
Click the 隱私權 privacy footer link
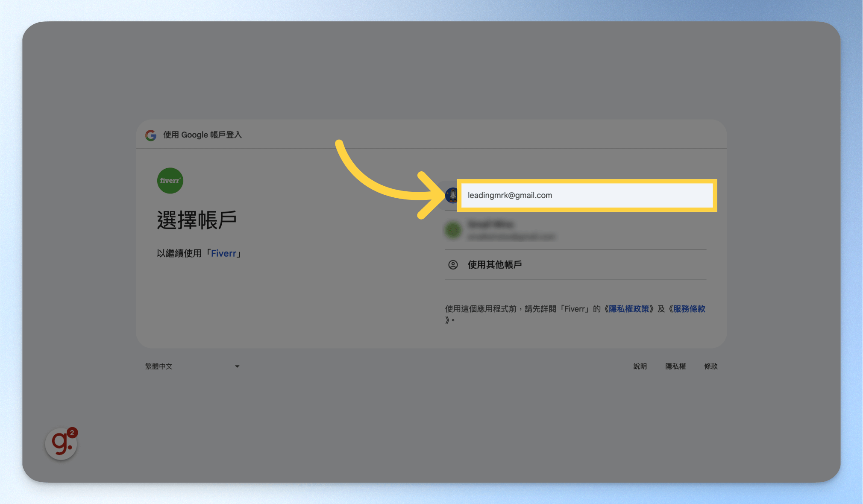pos(675,366)
